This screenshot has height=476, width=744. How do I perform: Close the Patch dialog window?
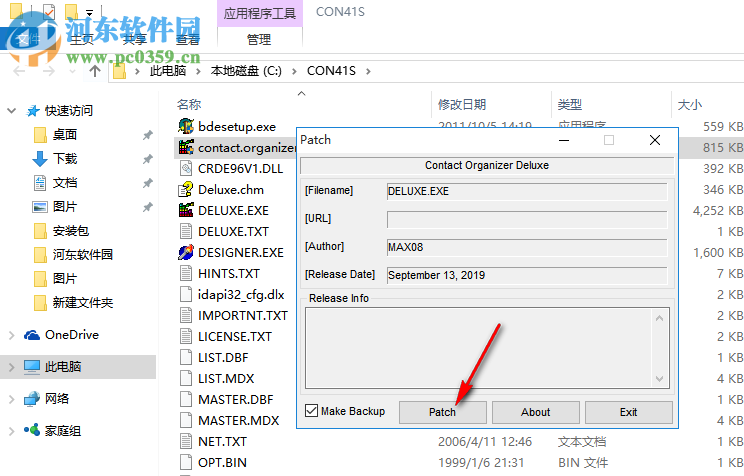pyautogui.click(x=655, y=140)
